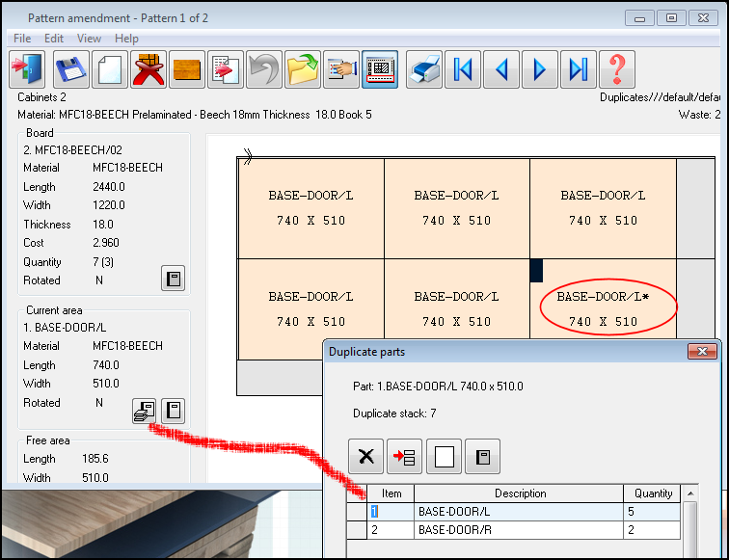Screen dimensions: 729x560
Task: Click the black X cancel icon in Duplicate parts
Action: (365, 456)
